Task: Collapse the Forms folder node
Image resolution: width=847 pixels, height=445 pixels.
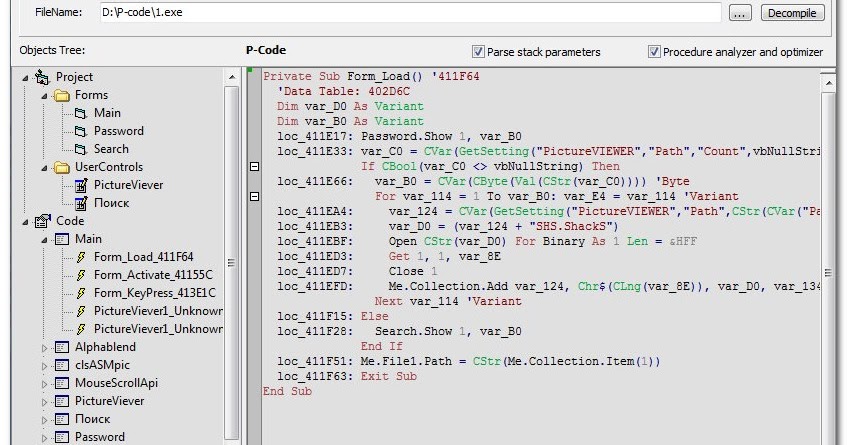Action: pos(44,96)
